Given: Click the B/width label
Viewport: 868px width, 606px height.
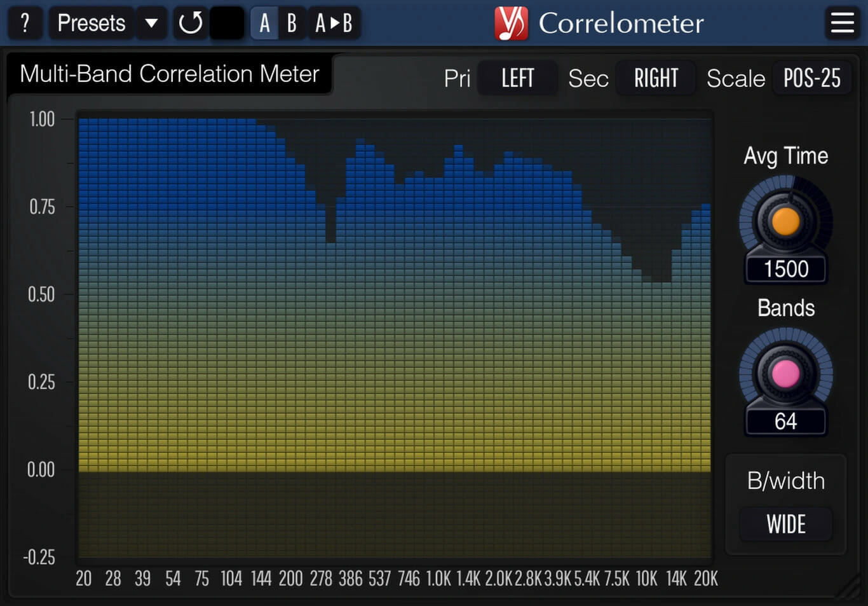Looking at the screenshot, I should [786, 481].
